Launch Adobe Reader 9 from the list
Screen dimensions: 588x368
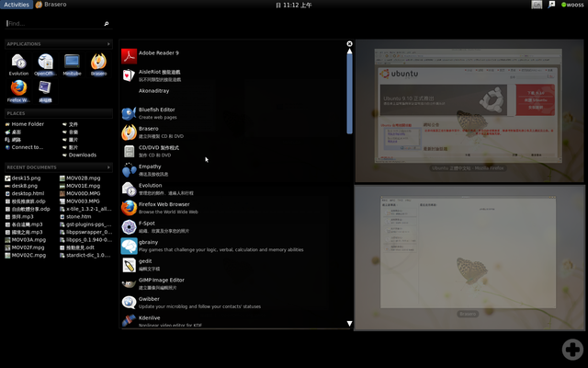[x=150, y=56]
